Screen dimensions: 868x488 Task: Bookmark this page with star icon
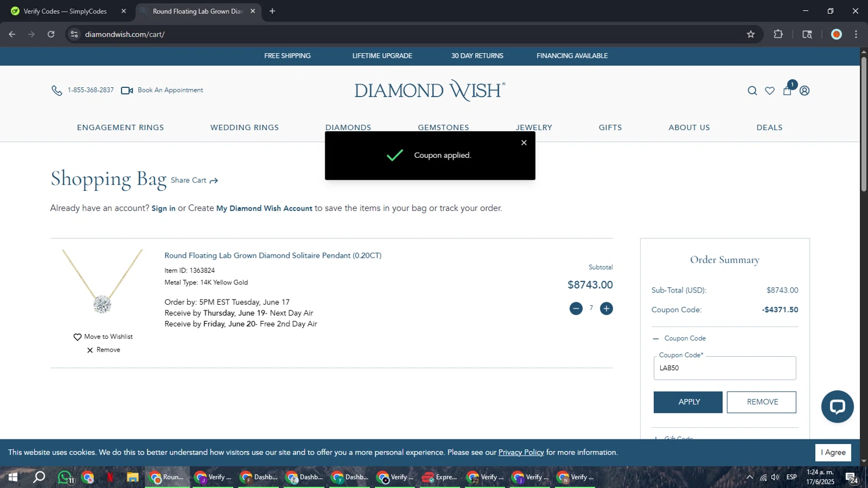click(x=751, y=34)
